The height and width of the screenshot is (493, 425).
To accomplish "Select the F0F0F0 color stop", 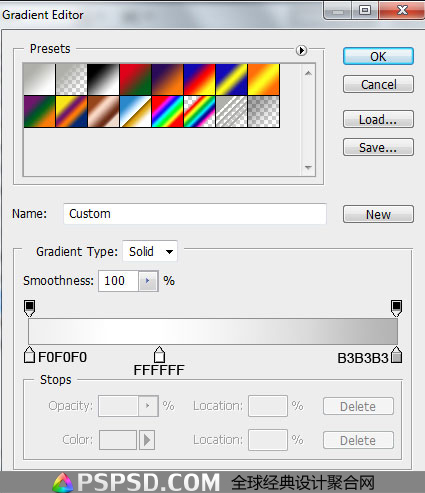I will (29, 355).
